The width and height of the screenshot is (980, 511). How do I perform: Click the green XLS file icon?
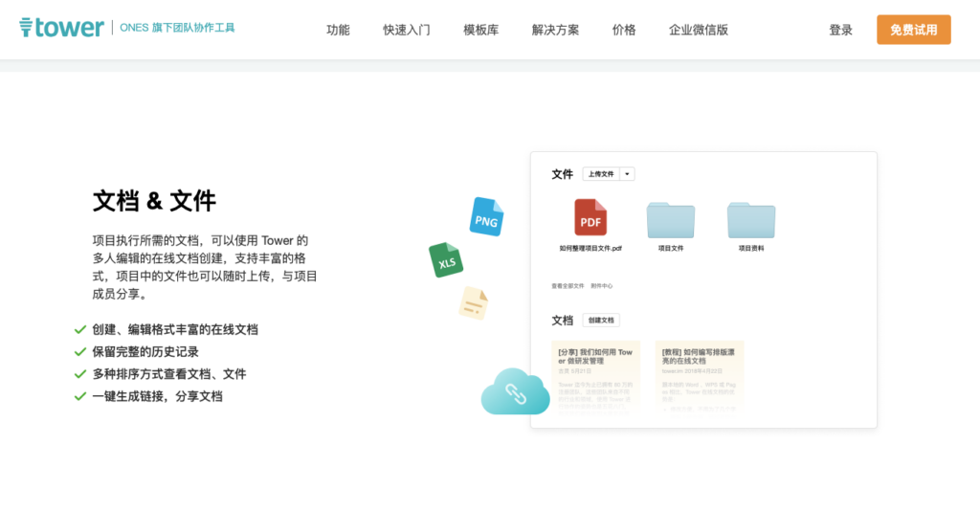point(446,260)
